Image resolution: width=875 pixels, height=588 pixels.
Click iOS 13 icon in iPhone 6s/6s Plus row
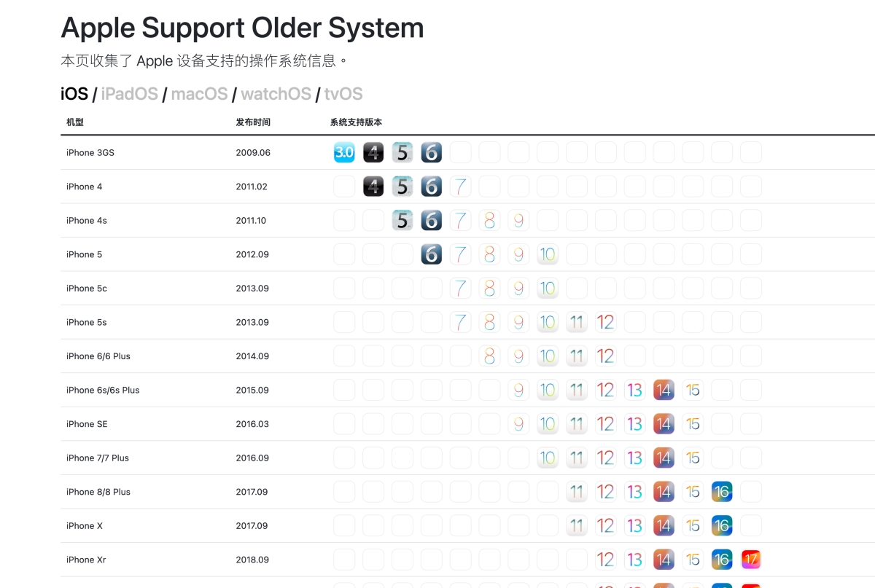(x=634, y=390)
